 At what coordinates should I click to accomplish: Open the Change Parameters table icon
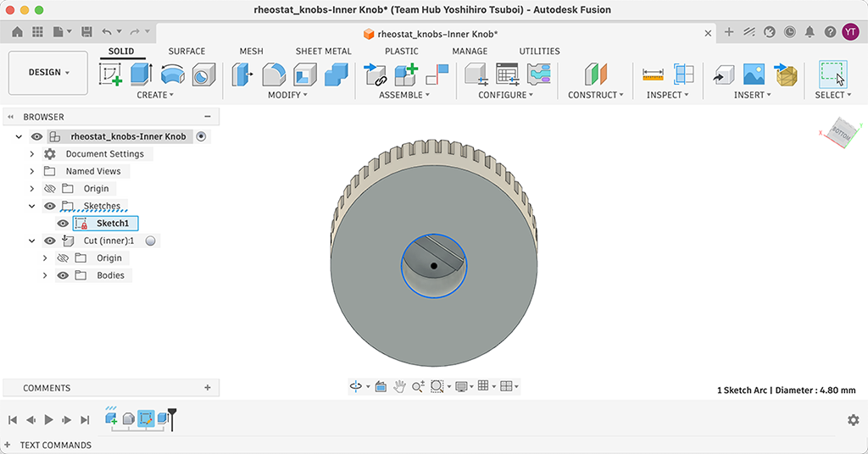pyautogui.click(x=507, y=74)
